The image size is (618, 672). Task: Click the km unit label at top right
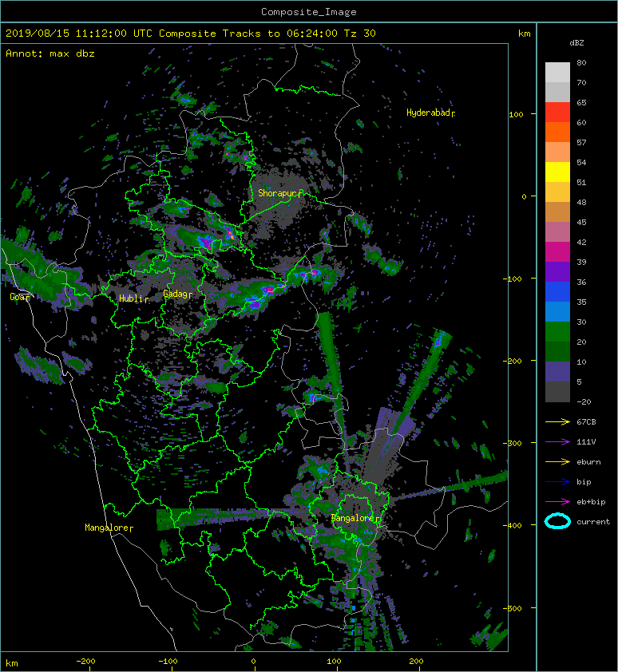pyautogui.click(x=524, y=34)
